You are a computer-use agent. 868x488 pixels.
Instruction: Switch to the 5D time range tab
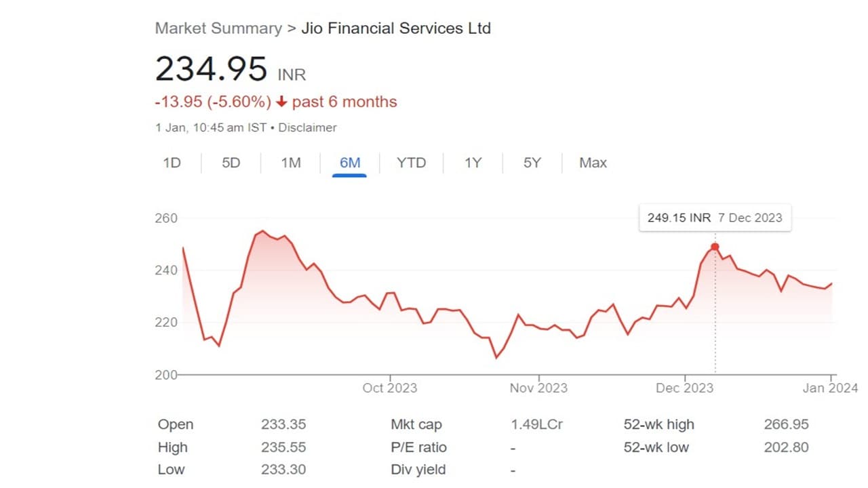(x=231, y=163)
